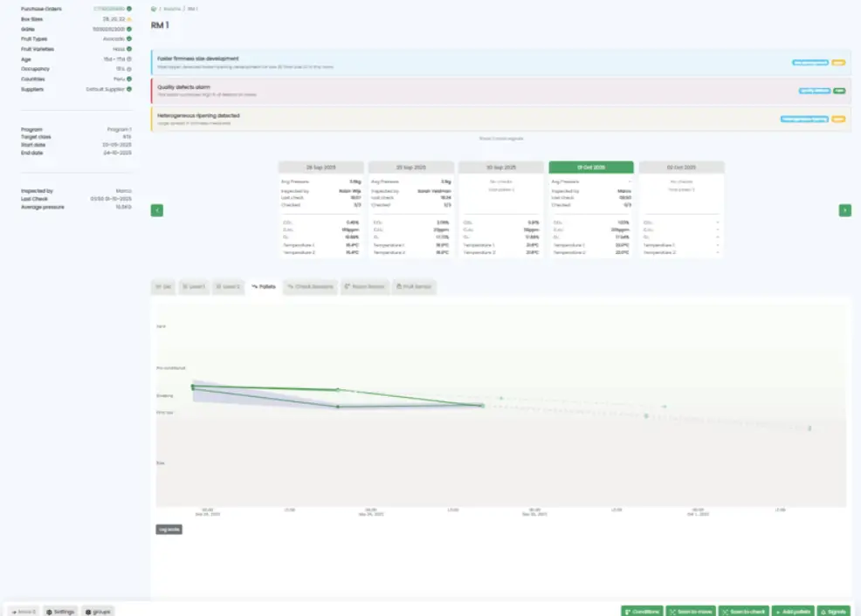Toggle the Log scale chart option
Screen dimensions: 861x616
click(x=169, y=529)
